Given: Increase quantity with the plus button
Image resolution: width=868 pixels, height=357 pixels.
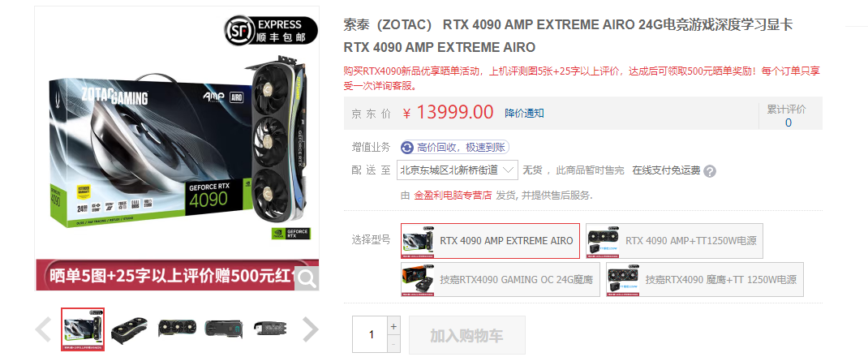Looking at the screenshot, I should [x=393, y=326].
